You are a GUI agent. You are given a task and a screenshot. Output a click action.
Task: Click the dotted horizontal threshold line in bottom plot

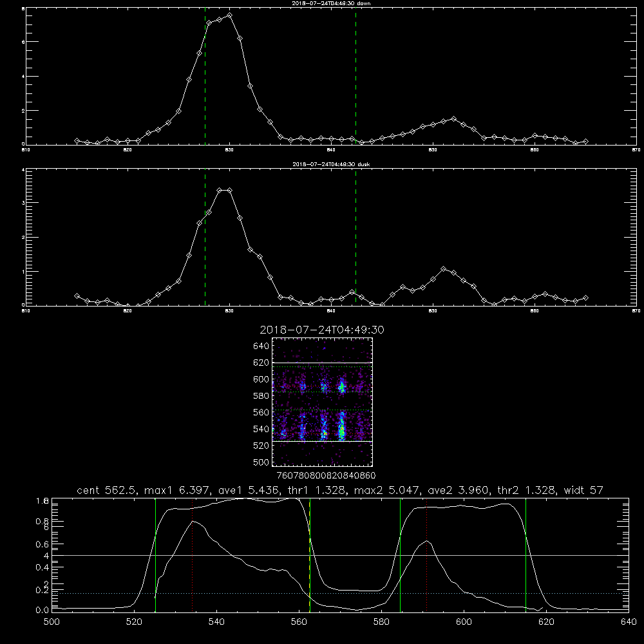click(340, 594)
